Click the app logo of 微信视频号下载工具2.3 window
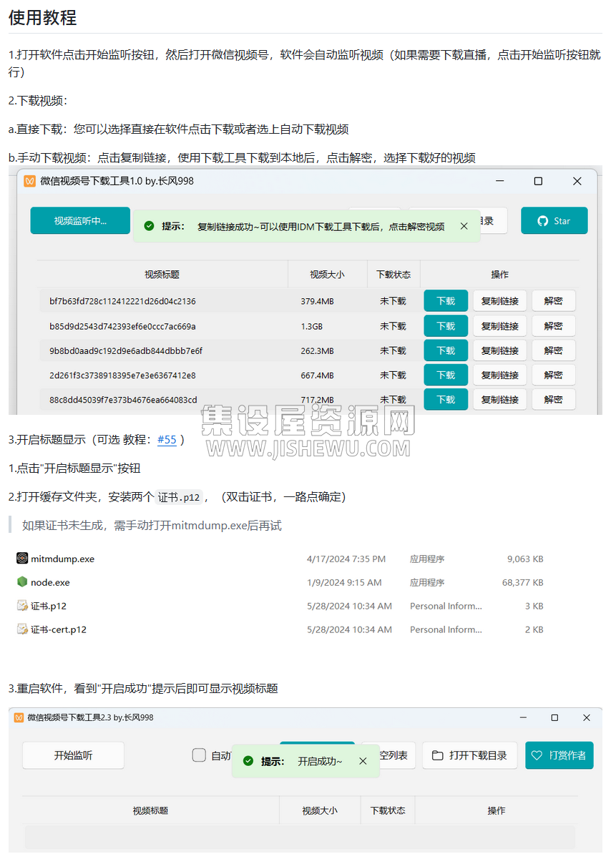 pos(19,717)
